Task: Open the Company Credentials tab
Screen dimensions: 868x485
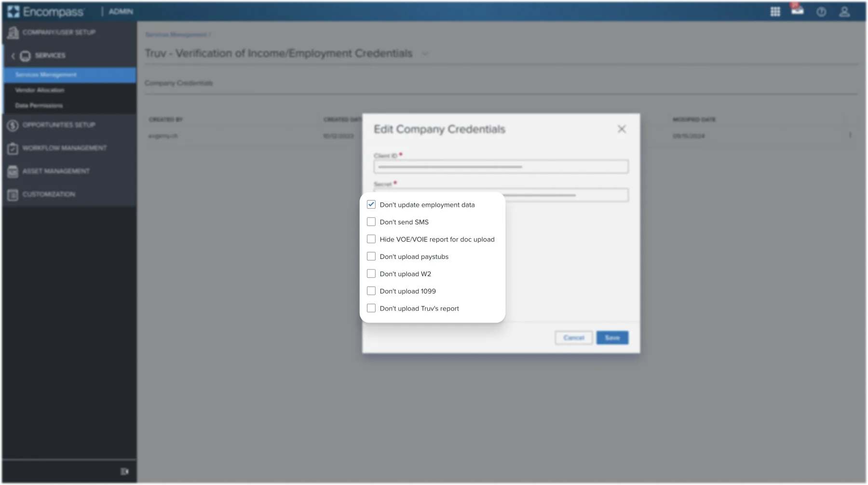Action: pyautogui.click(x=178, y=83)
